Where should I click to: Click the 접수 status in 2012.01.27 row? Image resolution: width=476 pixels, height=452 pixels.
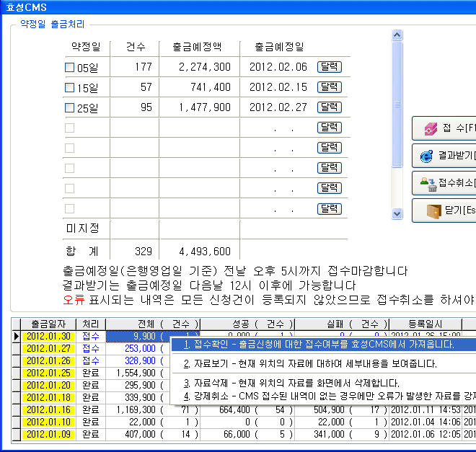(x=91, y=349)
